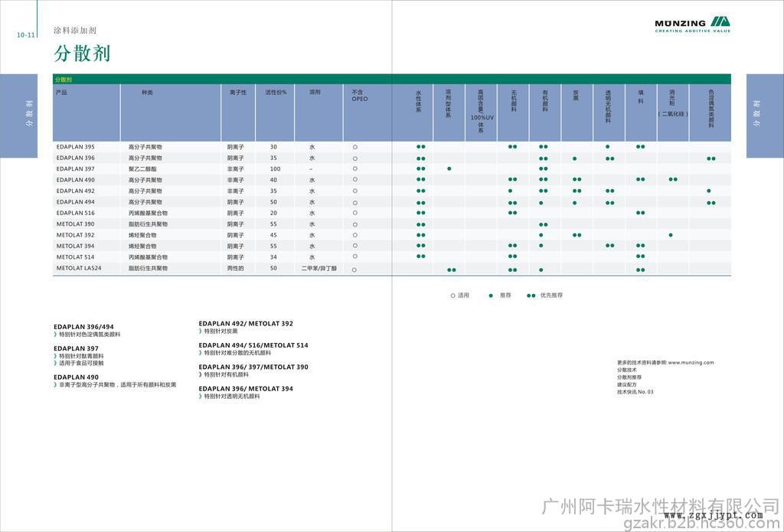
Task: Select the OPEO-free circle for EDAPLAN 395
Action: (355, 146)
